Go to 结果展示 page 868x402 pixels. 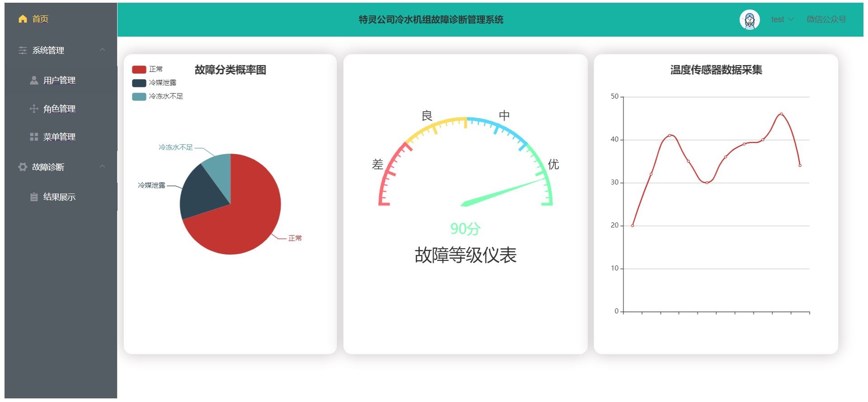[59, 197]
